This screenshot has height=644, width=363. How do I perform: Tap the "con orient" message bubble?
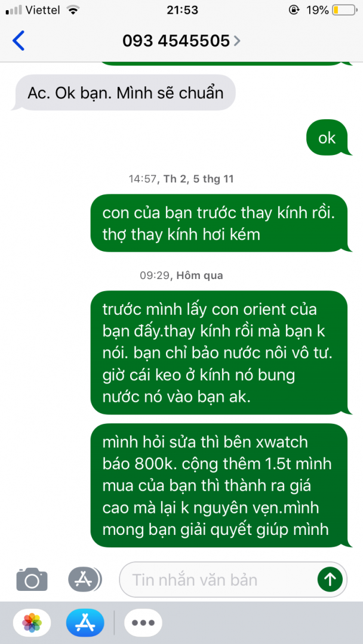click(x=220, y=353)
